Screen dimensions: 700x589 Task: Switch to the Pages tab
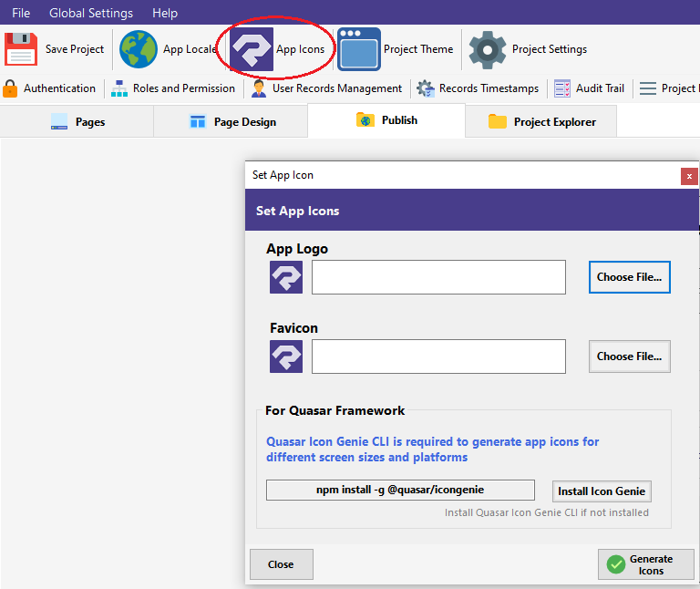pos(78,122)
